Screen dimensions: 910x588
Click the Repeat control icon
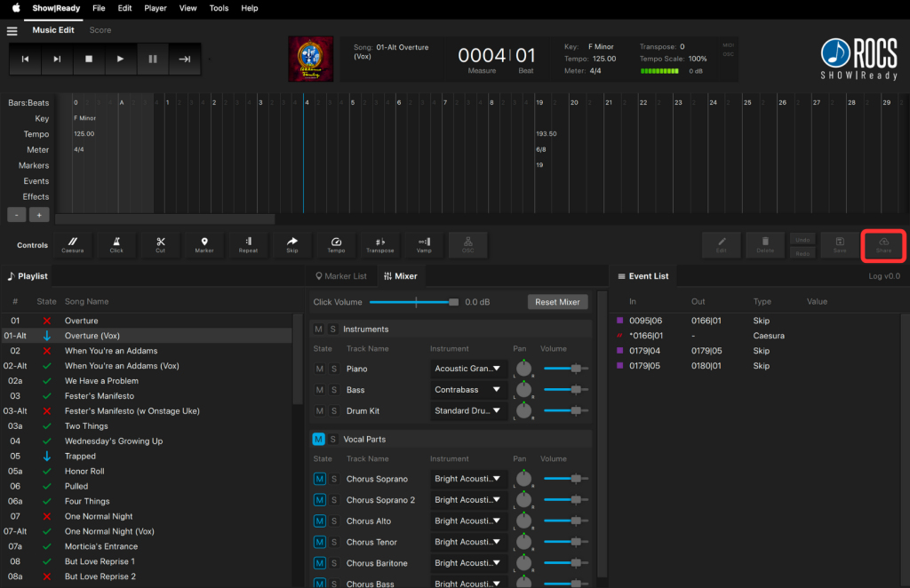tap(248, 244)
